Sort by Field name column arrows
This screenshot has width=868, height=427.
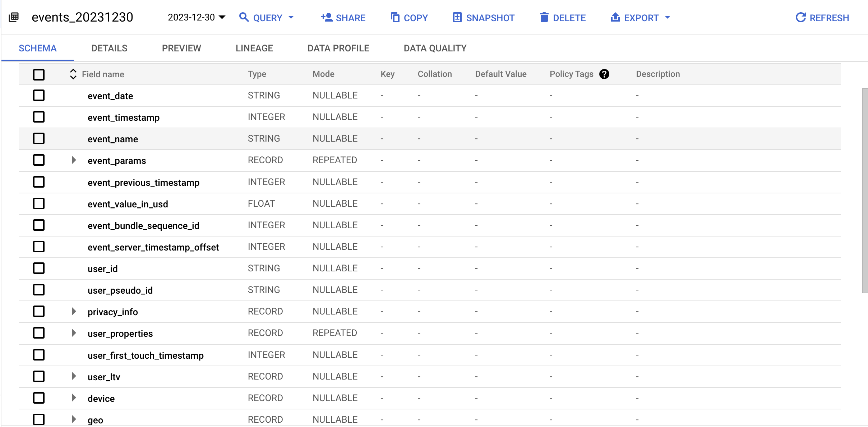(73, 74)
